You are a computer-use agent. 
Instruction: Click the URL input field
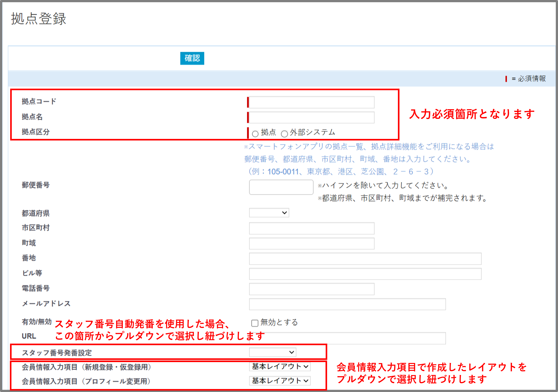pos(347,338)
